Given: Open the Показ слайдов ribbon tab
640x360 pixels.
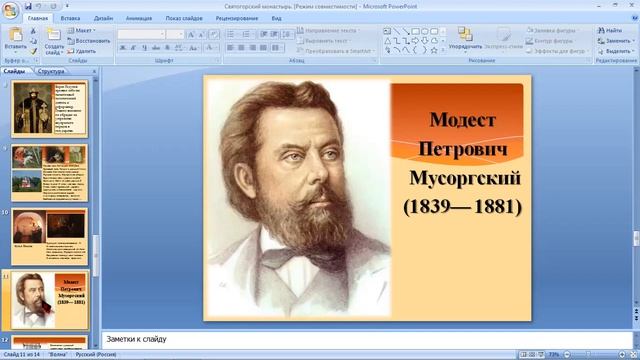Looking at the screenshot, I should pos(184,18).
